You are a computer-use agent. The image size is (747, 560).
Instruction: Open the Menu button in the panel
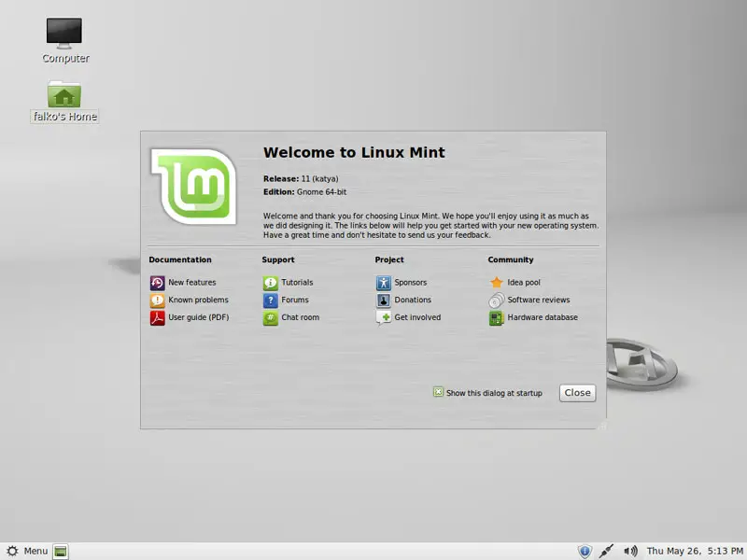pos(28,552)
